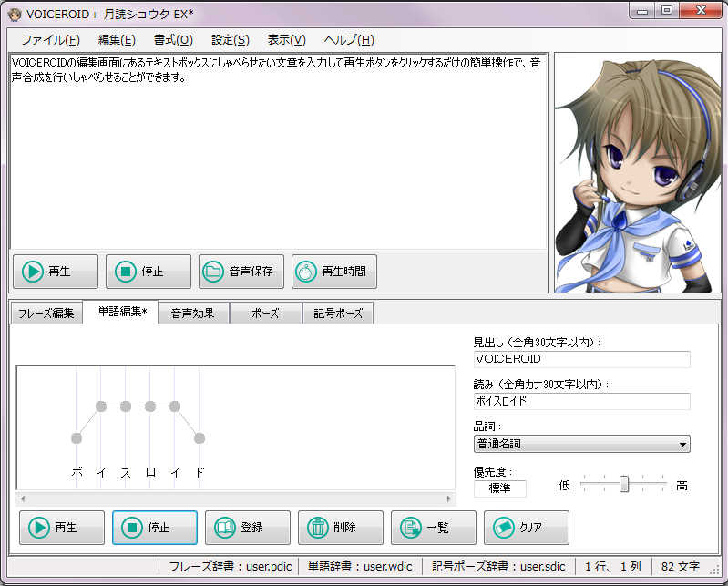Open the 表示(V) menu
Screen dimensions: 728x586
pyautogui.click(x=286, y=40)
